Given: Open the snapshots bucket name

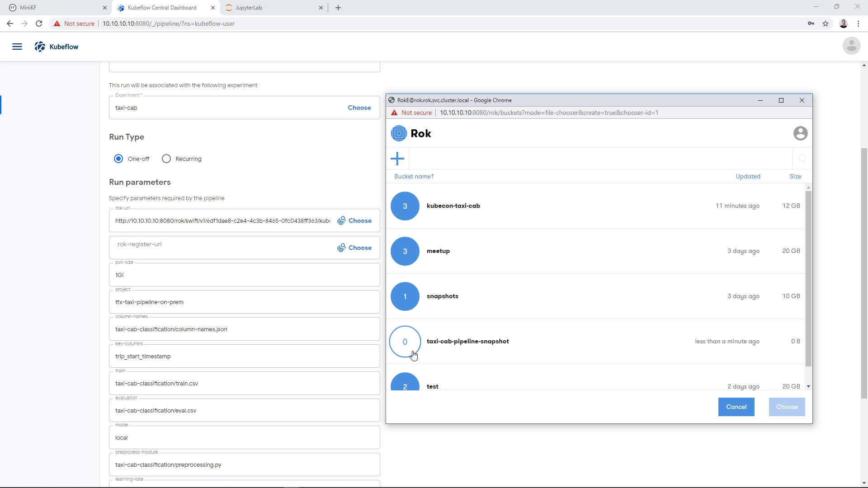Looking at the screenshot, I should (442, 296).
